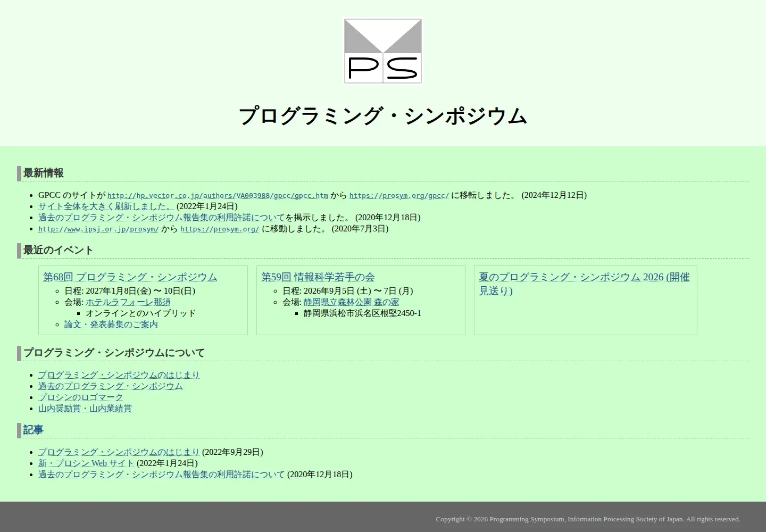Click date text 2027年1月8日(金) 〜 10日(日)
766x532 pixels.
(x=140, y=291)
